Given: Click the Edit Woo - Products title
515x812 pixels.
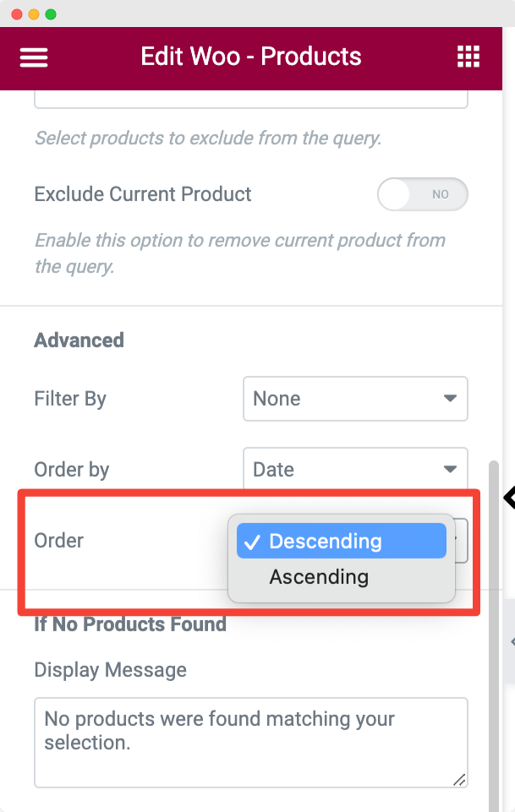Looking at the screenshot, I should click(x=251, y=57).
